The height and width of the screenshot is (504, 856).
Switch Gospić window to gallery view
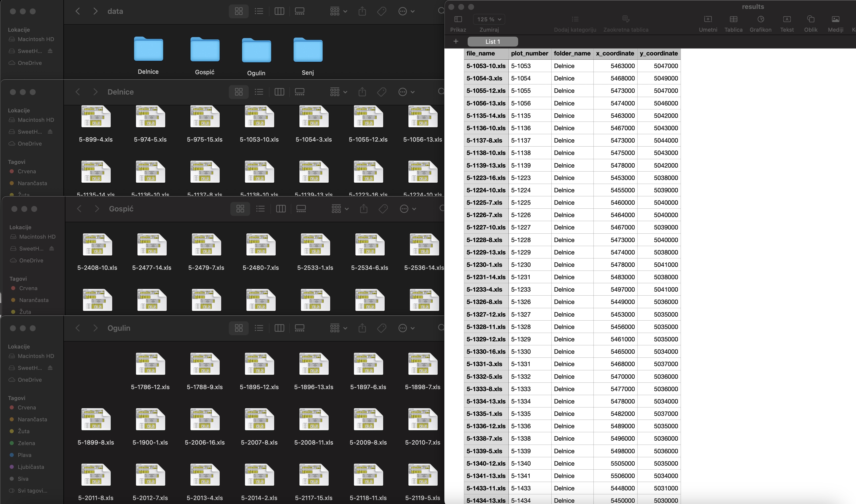(x=301, y=209)
